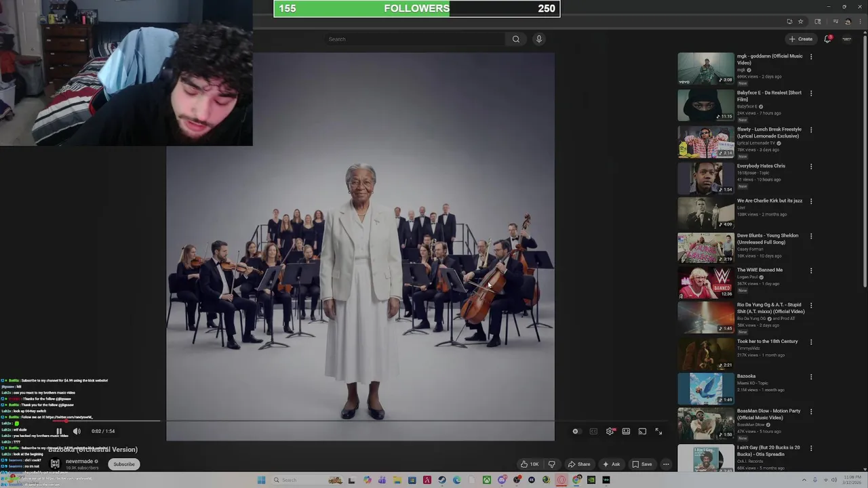Open options menu for Everybody Hates Chris
This screenshot has width=868, height=488.
click(x=811, y=167)
